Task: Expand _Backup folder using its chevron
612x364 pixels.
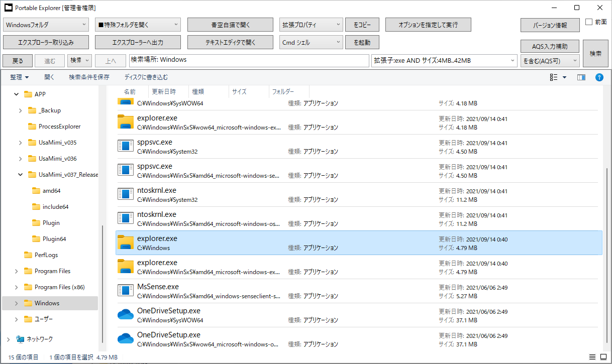Action: coord(20,110)
